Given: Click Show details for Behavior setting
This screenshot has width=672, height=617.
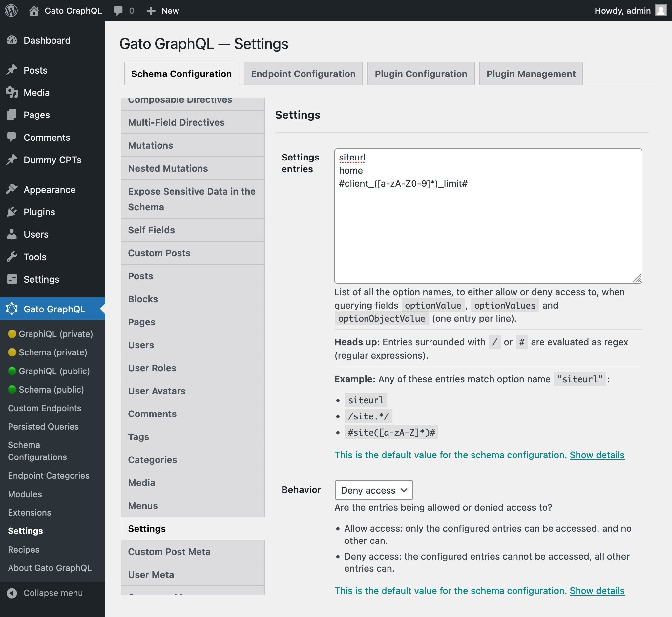Looking at the screenshot, I should pyautogui.click(x=597, y=591).
